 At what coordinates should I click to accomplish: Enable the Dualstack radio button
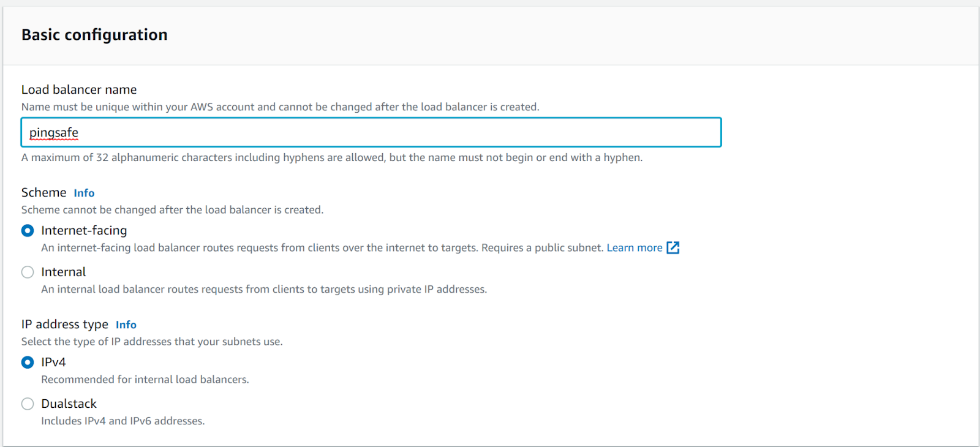coord(28,404)
